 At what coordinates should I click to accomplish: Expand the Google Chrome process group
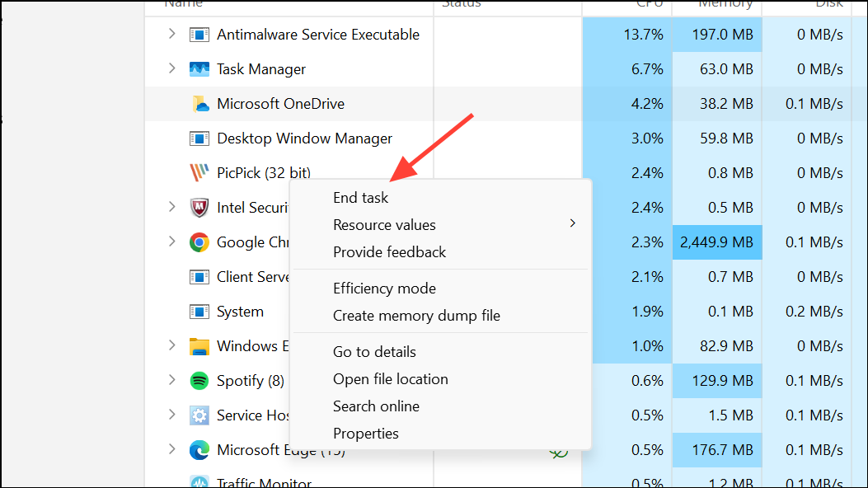(x=171, y=242)
